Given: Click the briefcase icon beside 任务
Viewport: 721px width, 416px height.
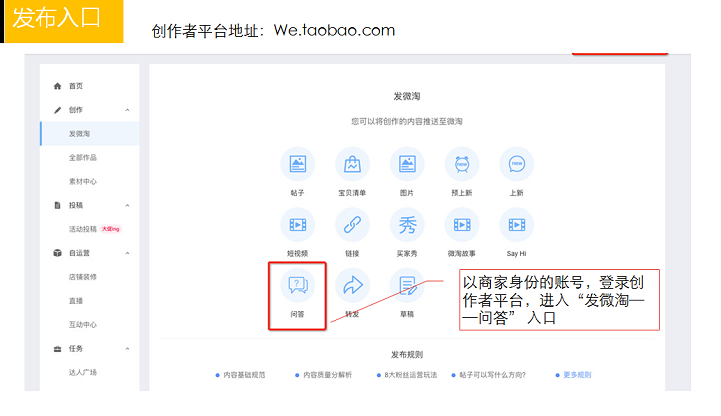Looking at the screenshot, I should (x=57, y=348).
